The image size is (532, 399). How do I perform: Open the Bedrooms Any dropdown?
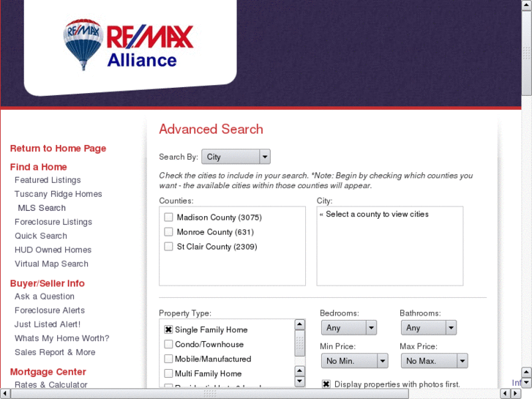[349, 328]
